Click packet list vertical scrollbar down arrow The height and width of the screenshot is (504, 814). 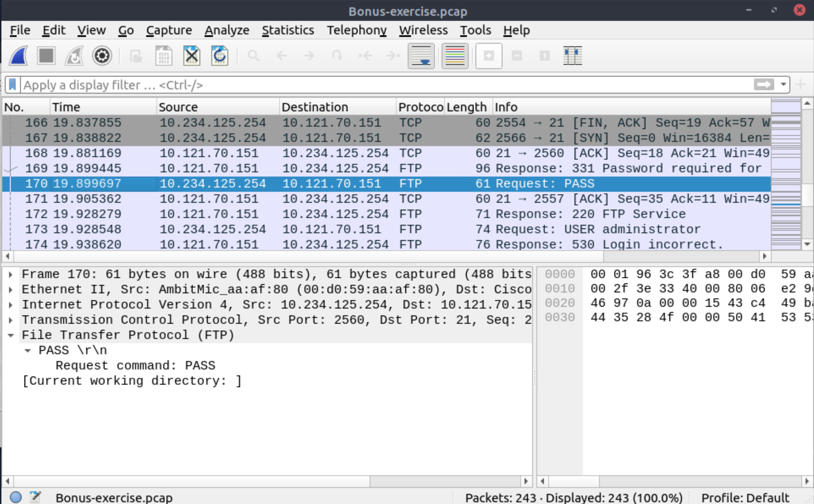[807, 244]
